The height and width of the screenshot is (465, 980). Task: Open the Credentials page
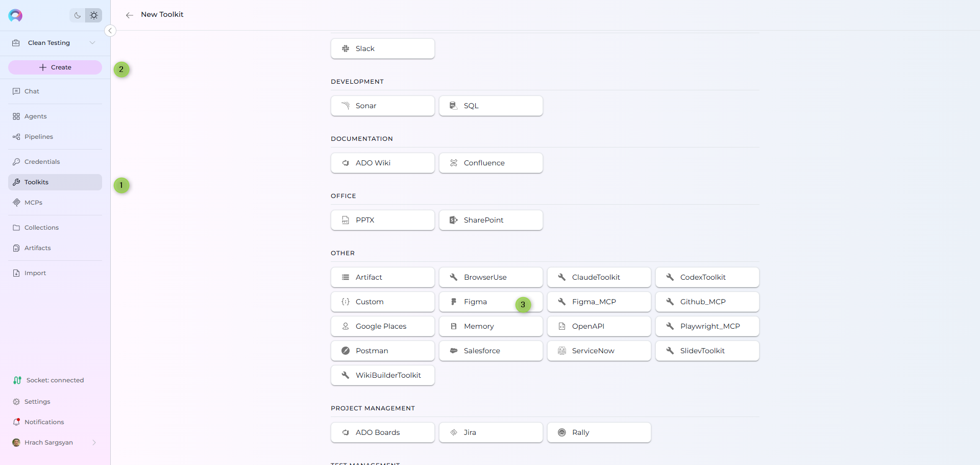point(42,162)
